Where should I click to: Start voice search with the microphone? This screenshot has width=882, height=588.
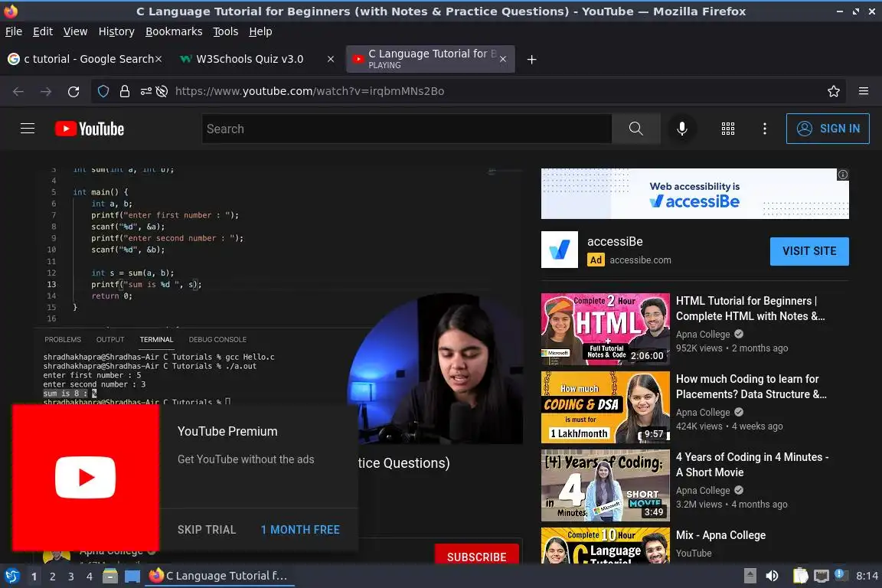681,129
